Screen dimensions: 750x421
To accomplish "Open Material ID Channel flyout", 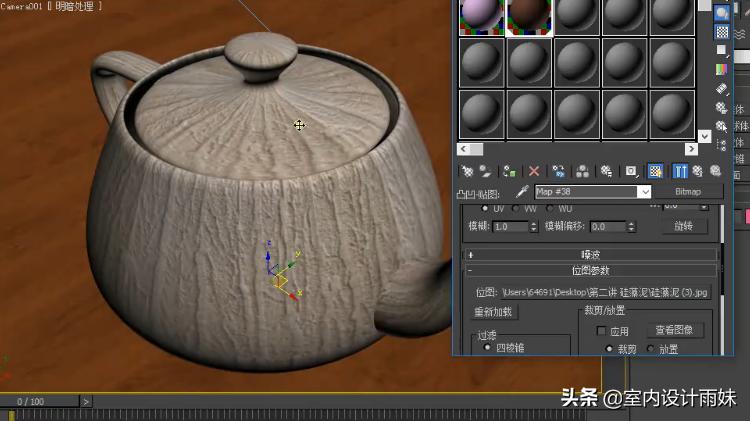I will click(x=631, y=171).
